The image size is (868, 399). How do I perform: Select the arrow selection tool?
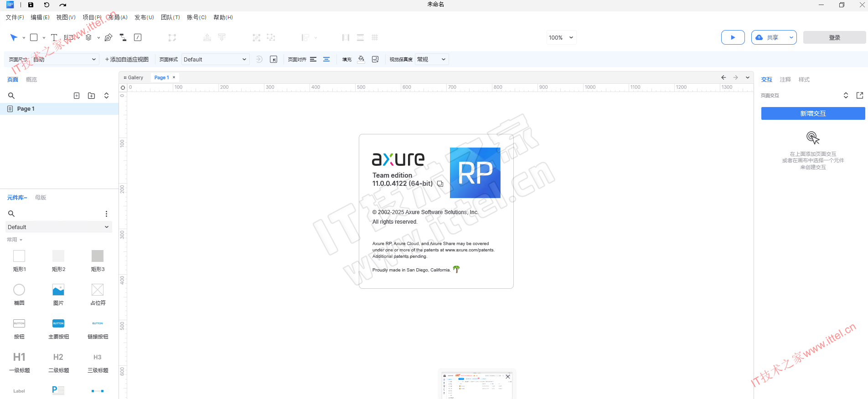[x=14, y=37]
